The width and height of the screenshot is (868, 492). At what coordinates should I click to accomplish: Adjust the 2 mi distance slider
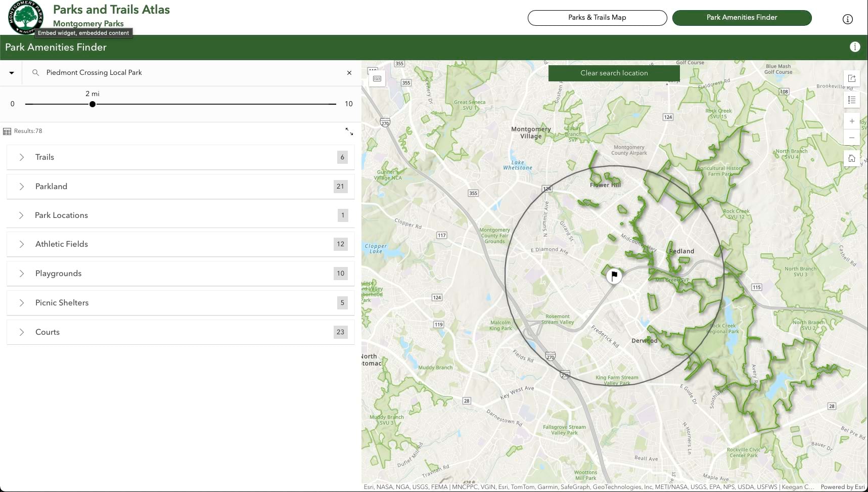pyautogui.click(x=93, y=104)
